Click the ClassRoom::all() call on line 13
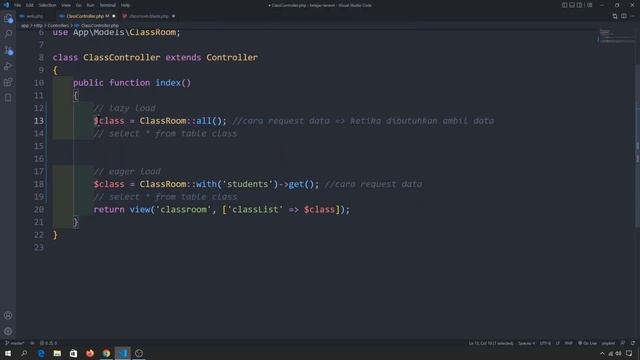 coord(183,121)
